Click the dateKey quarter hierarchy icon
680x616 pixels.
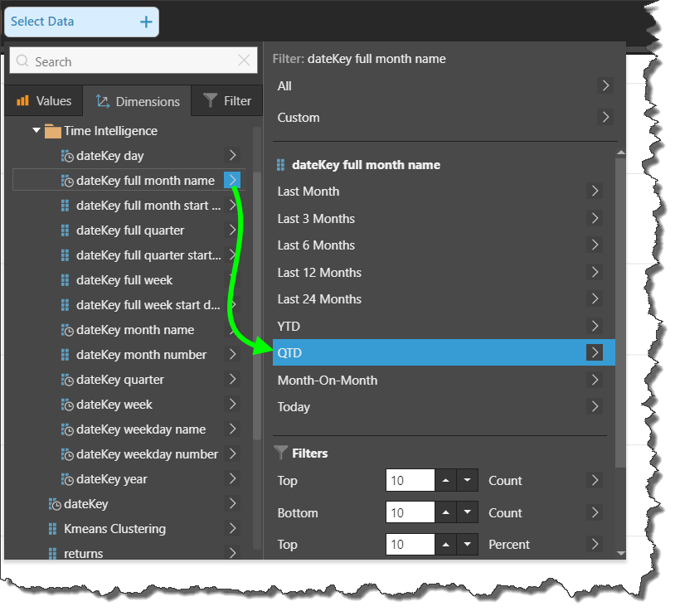[x=67, y=381]
